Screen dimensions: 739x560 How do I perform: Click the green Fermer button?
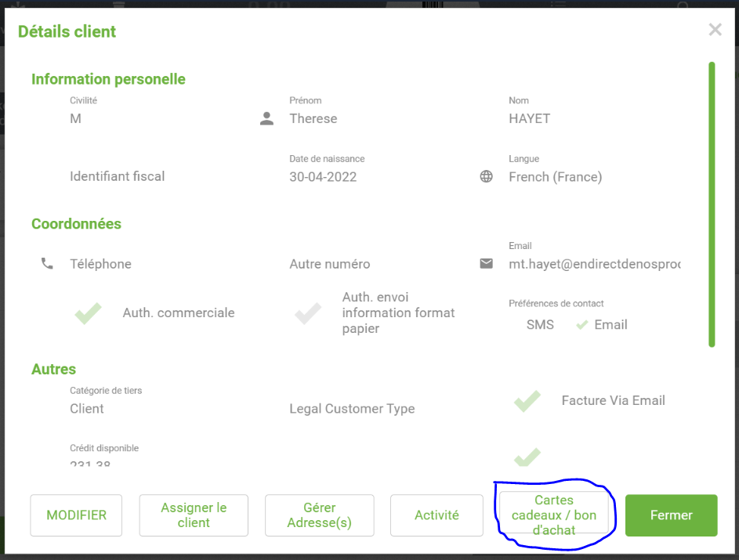click(671, 515)
